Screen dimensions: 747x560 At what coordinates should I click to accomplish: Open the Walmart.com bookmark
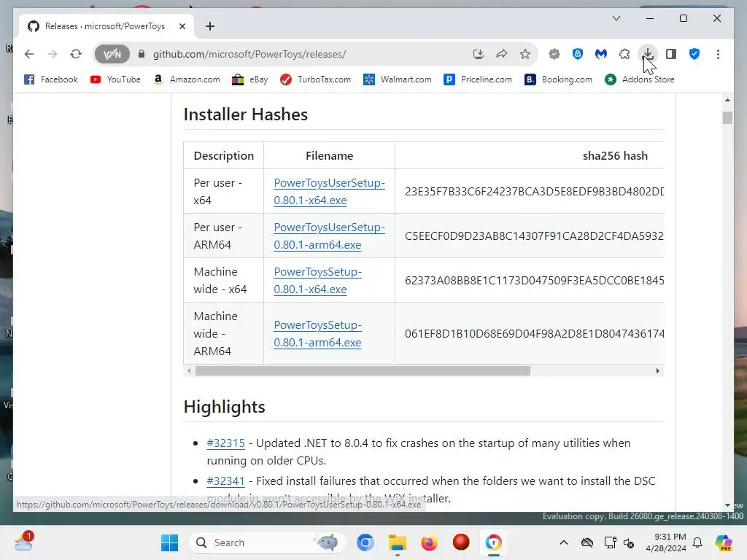tap(398, 79)
